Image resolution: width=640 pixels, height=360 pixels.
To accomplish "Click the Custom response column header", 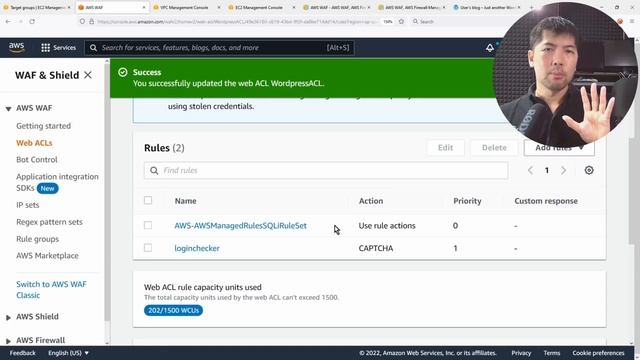I will pos(546,201).
